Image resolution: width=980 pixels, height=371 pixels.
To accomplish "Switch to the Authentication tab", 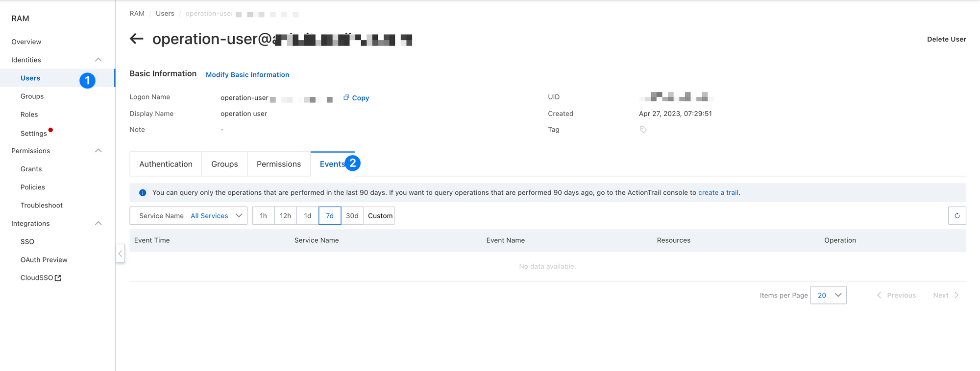I will pos(166,164).
